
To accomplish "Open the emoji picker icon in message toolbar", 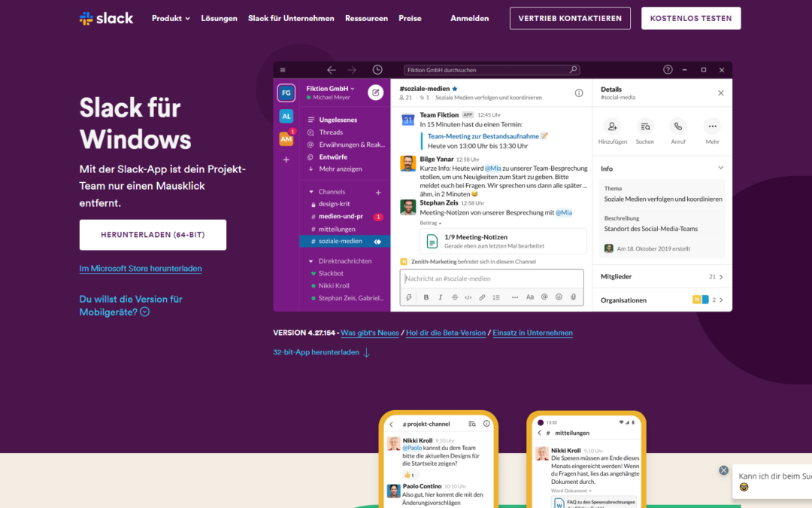I will tap(559, 297).
